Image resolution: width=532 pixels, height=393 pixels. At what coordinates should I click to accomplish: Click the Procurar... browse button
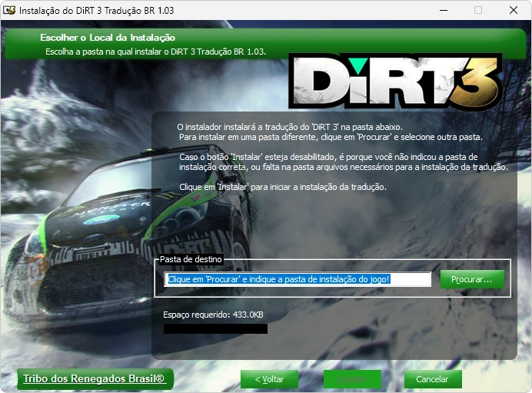(x=472, y=279)
